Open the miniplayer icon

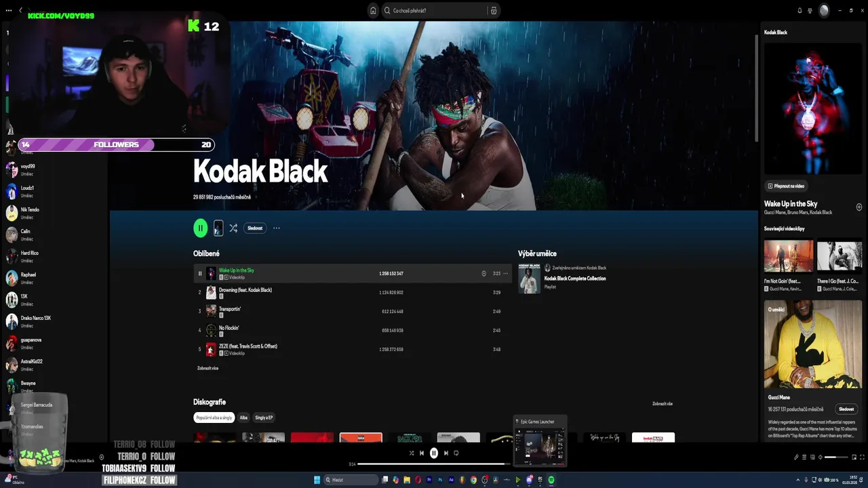pos(854,457)
